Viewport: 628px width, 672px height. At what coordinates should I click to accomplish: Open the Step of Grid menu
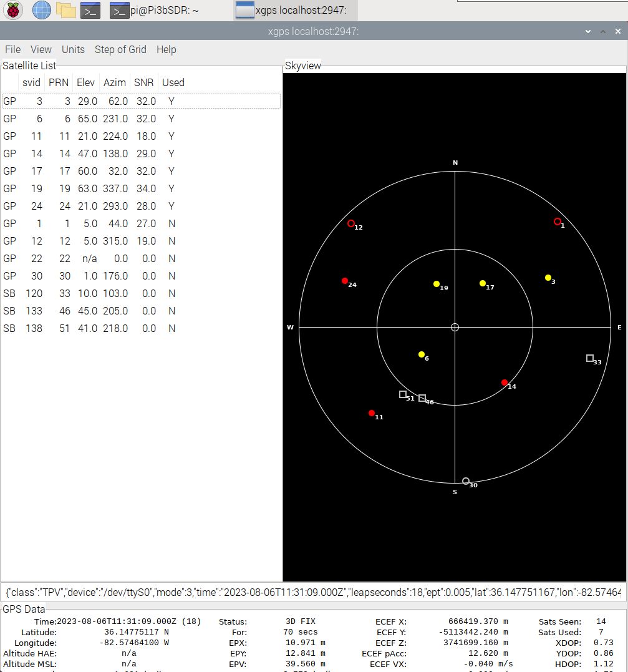coord(120,50)
